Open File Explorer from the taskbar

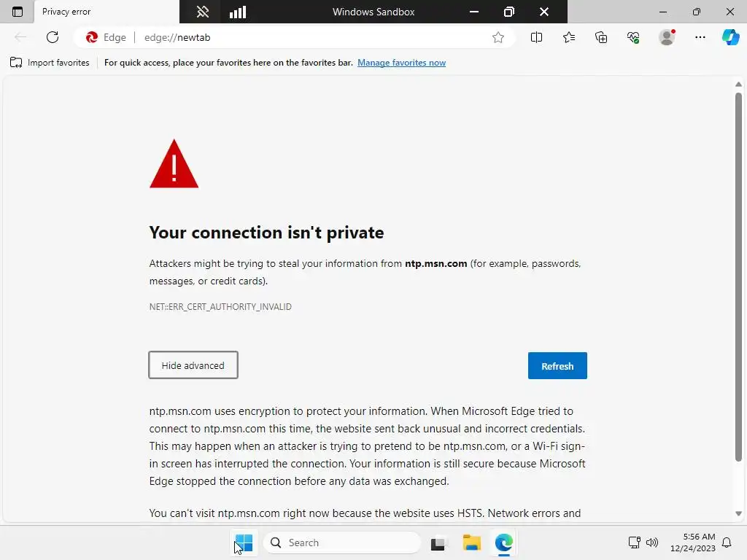click(x=472, y=542)
